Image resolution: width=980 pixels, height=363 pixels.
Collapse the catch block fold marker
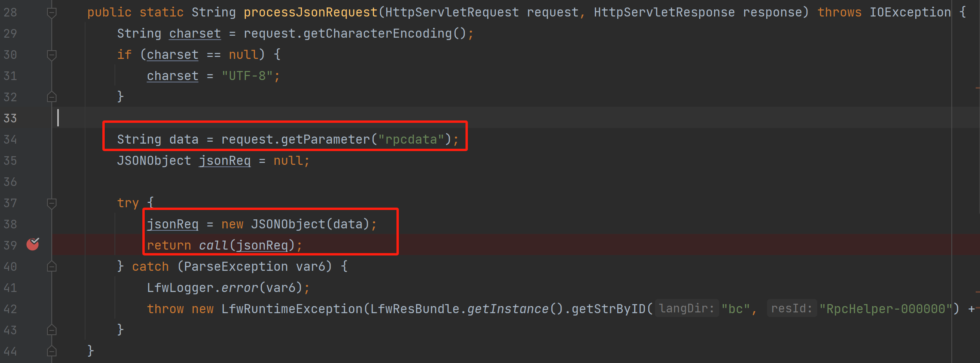[x=51, y=267]
